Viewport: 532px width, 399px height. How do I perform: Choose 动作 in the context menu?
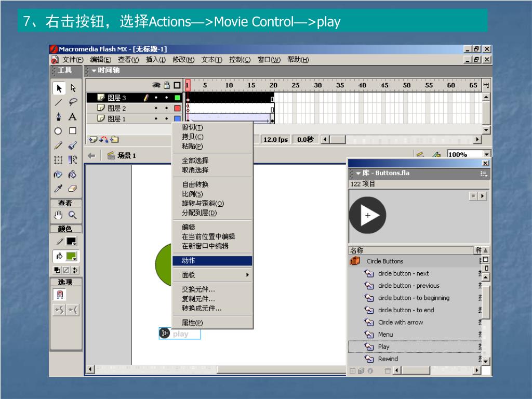pyautogui.click(x=212, y=261)
